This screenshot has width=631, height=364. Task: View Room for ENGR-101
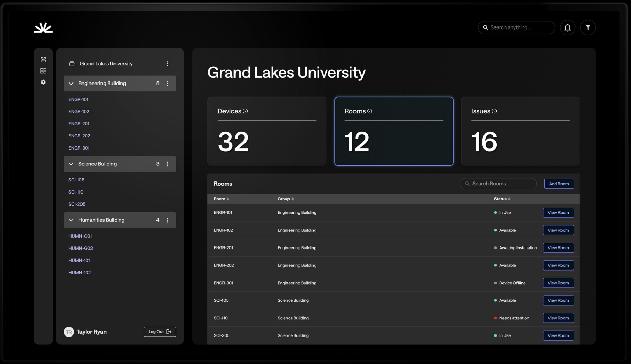click(558, 213)
